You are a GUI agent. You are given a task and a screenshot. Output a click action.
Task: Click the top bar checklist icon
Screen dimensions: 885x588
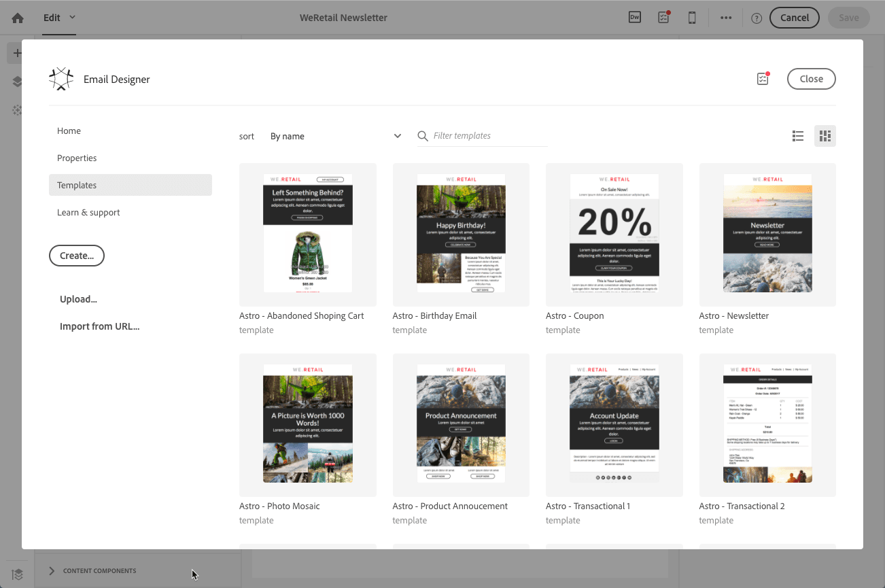tap(663, 18)
